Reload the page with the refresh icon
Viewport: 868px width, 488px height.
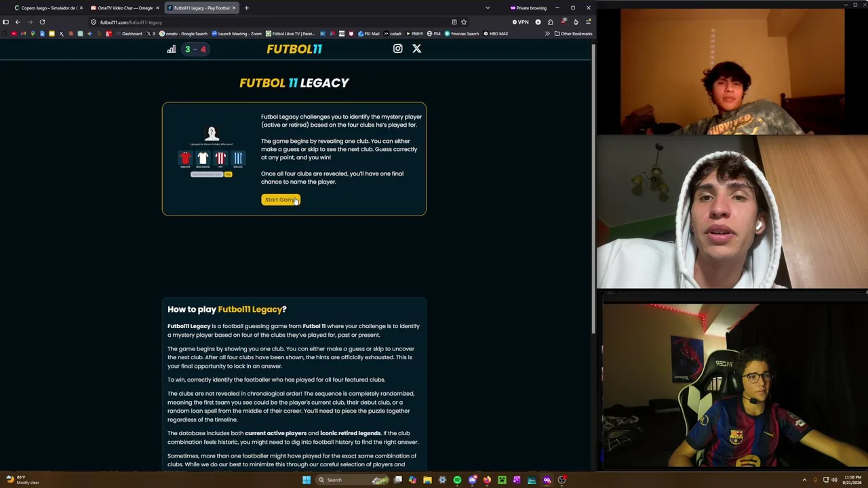[x=42, y=22]
